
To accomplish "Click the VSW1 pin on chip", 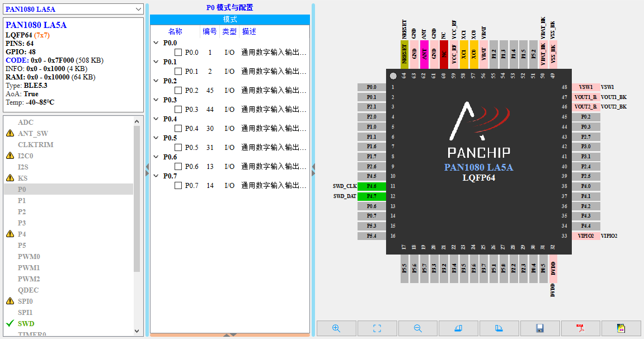I will [x=586, y=87].
